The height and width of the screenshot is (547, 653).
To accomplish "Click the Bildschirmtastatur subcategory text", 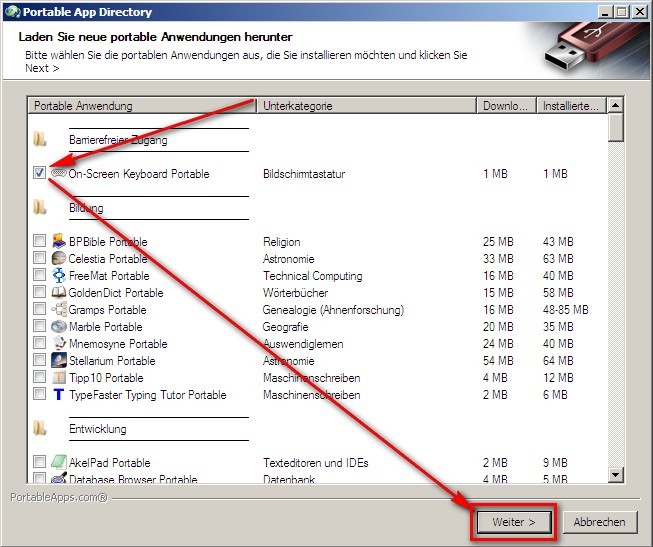I will point(304,174).
